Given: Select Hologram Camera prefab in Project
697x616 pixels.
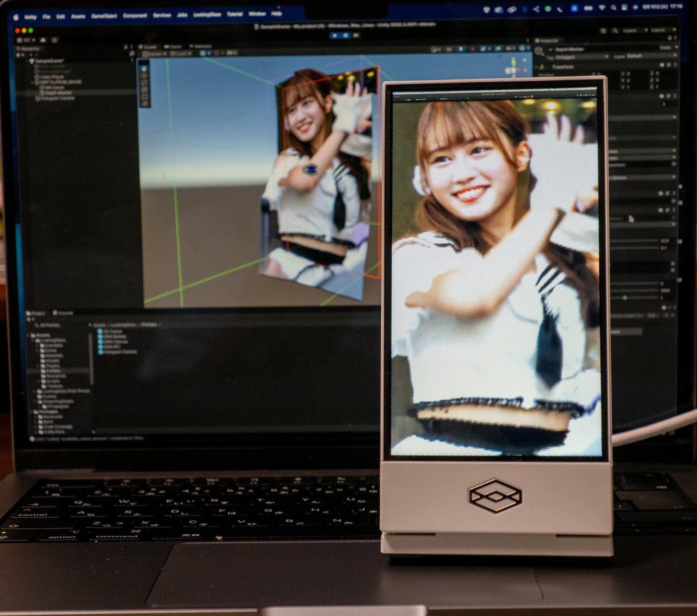Looking at the screenshot, I should (118, 352).
